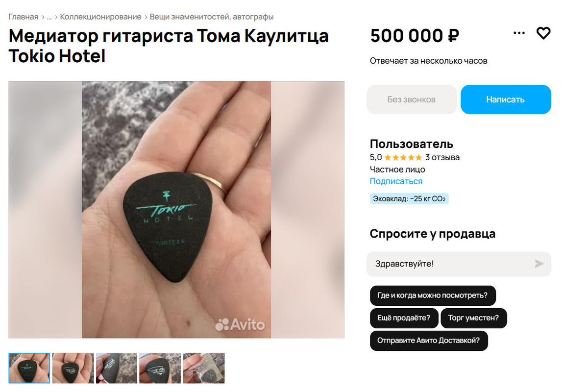Open the 3 отзыва reviews link
This screenshot has height=392, width=588.
tap(442, 157)
